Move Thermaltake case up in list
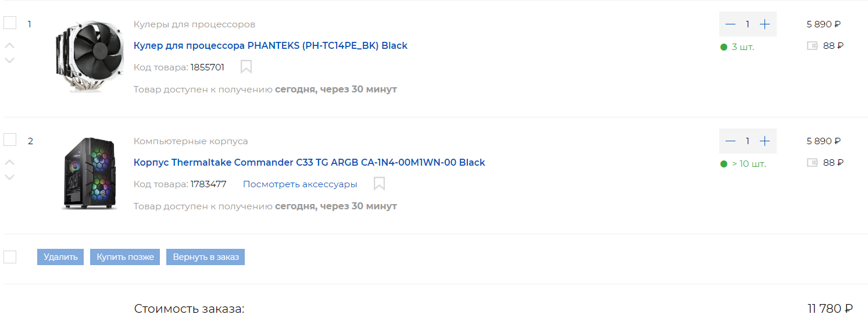The height and width of the screenshot is (325, 868). 10,162
